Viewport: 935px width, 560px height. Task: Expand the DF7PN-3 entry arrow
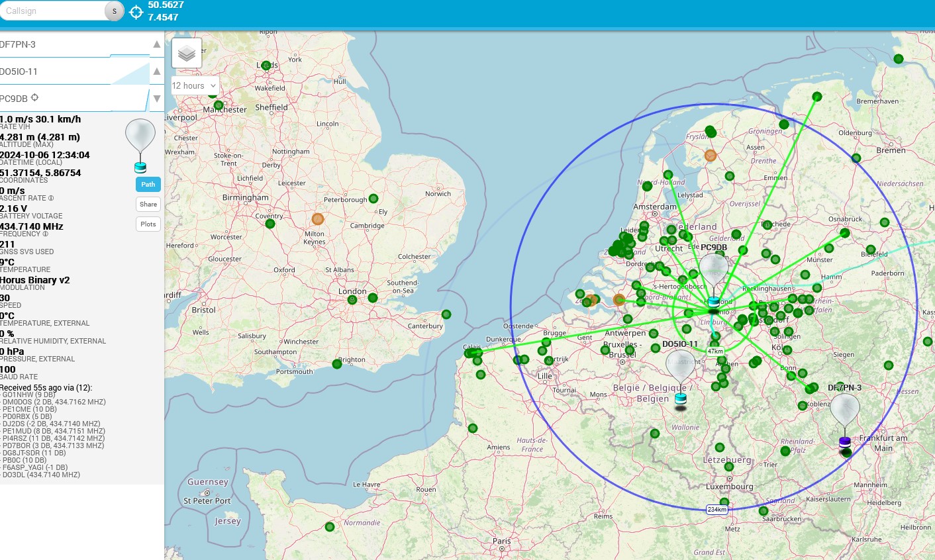pyautogui.click(x=157, y=44)
